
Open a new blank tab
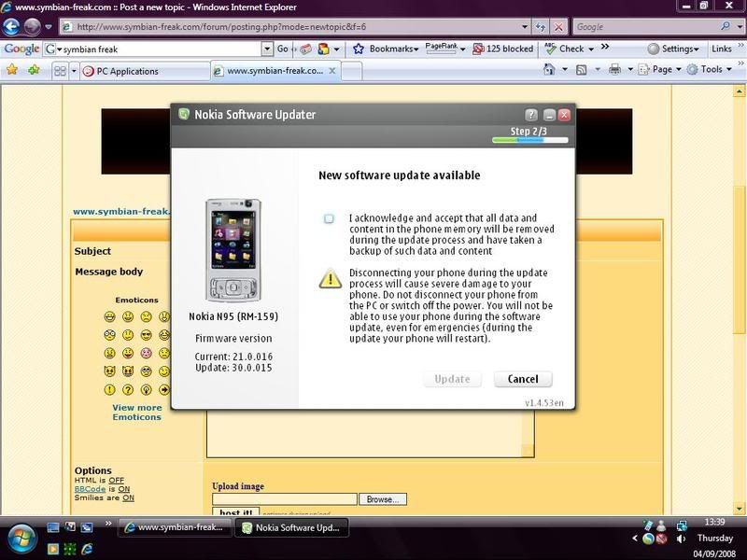(352, 72)
